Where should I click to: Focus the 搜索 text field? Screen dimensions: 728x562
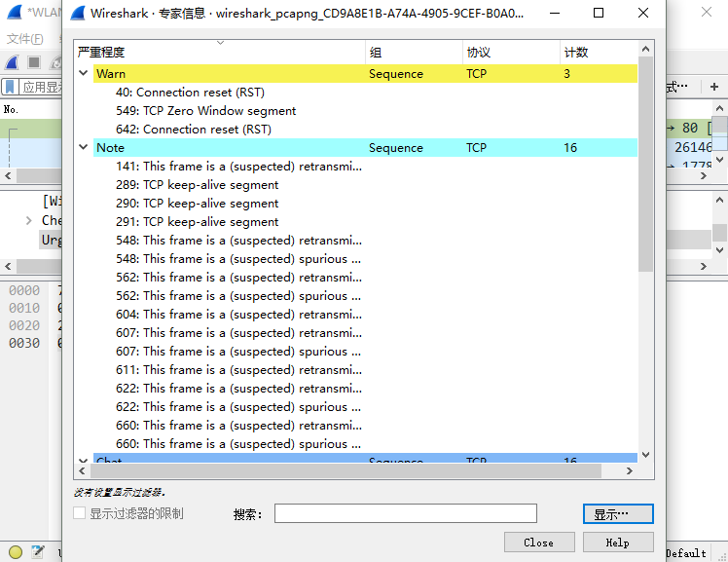[x=405, y=513]
